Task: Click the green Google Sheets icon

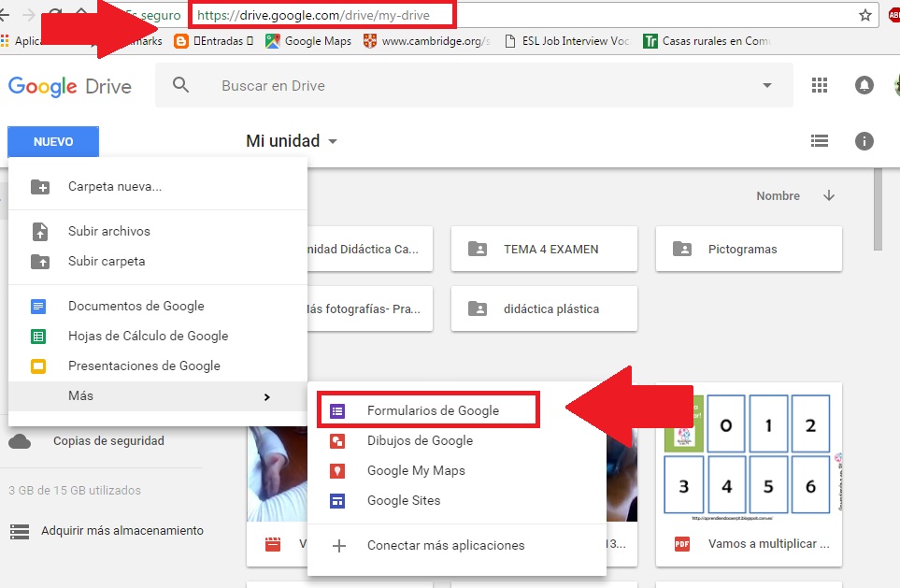Action: [38, 336]
